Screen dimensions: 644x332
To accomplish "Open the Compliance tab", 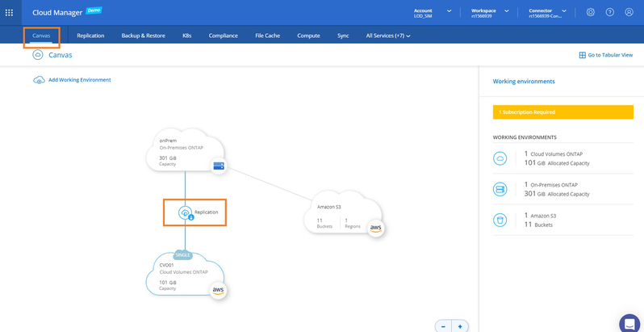I will click(223, 36).
